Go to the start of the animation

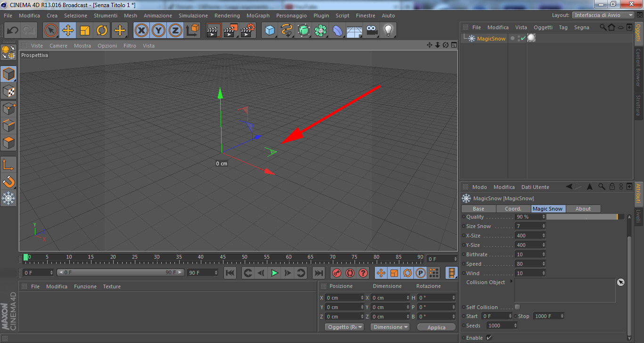(230, 273)
